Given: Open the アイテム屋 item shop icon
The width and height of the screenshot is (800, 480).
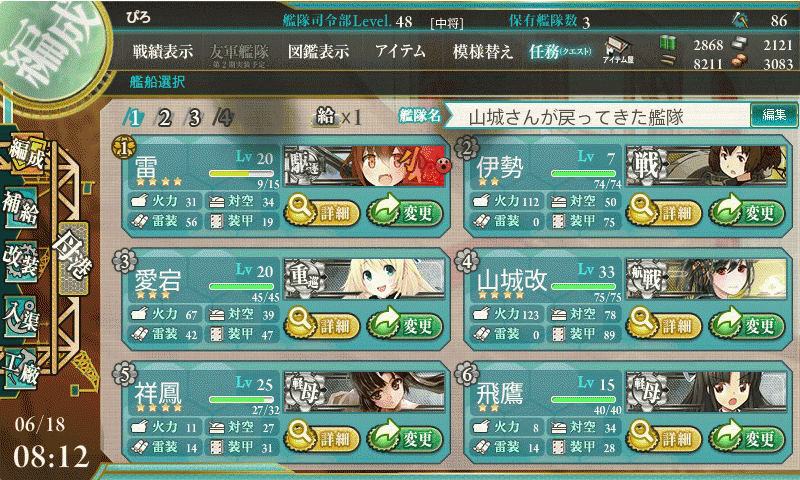Looking at the screenshot, I should pos(618,50).
